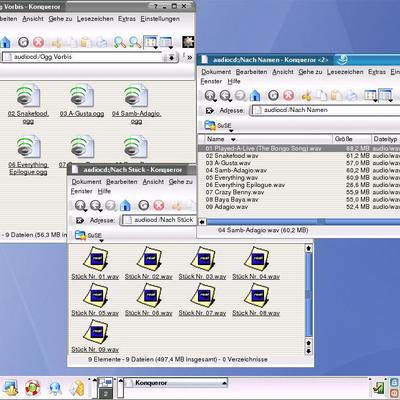This screenshot has width=400, height=400.
Task: Click the Back arrow icon in Nach Namen window
Action: (x=225, y=96)
